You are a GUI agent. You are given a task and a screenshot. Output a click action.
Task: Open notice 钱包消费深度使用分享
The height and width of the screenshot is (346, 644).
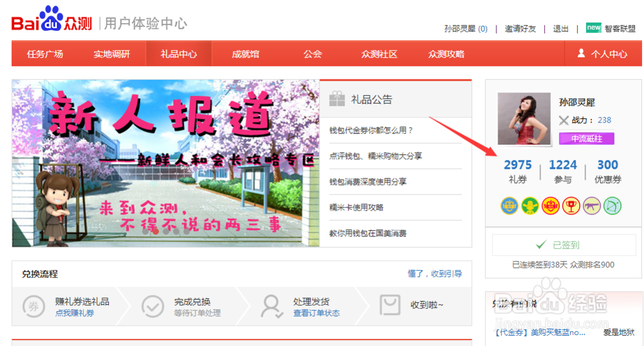tap(368, 182)
